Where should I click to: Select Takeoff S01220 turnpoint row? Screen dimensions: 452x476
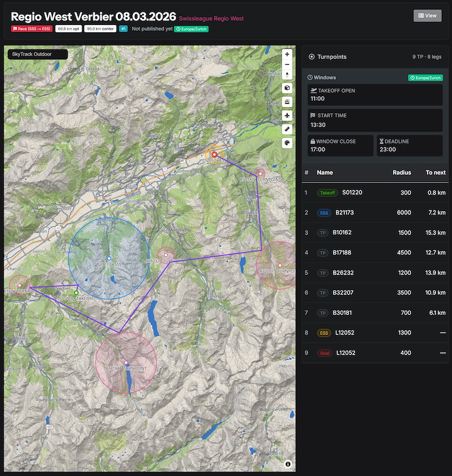pyautogui.click(x=375, y=193)
